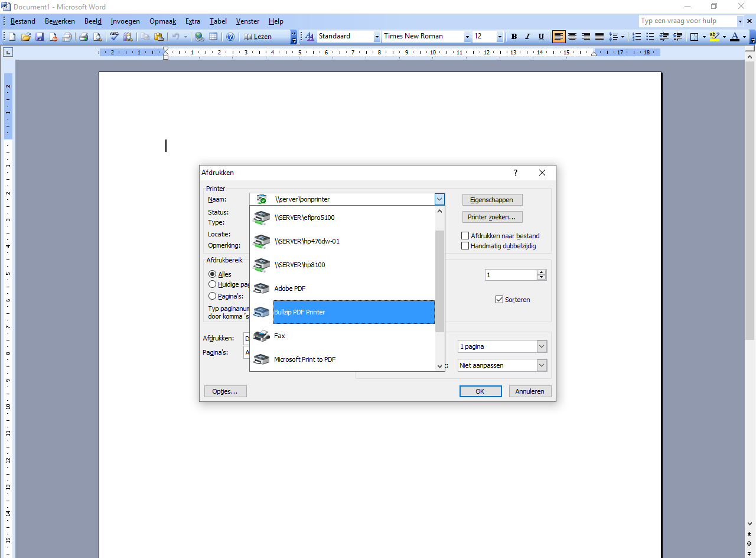Click the Print toolbar icon

pyautogui.click(x=84, y=37)
